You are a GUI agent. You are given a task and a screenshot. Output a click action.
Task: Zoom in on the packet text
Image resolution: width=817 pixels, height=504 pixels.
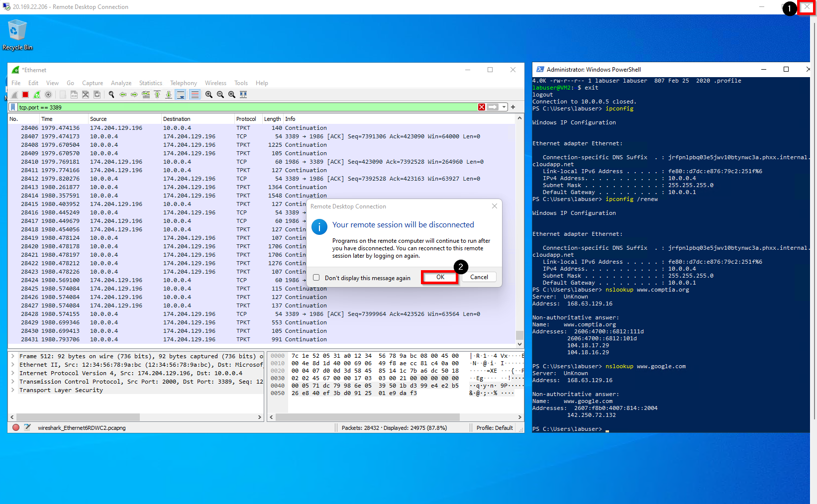pyautogui.click(x=209, y=95)
